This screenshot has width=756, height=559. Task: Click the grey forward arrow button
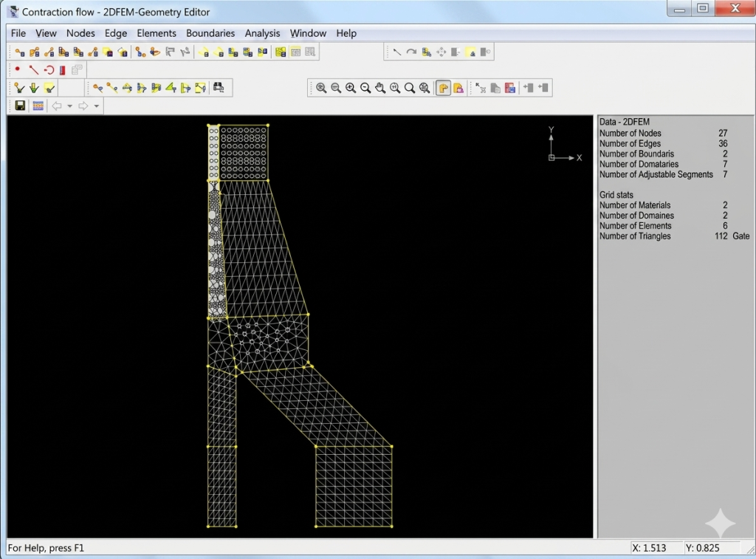tap(83, 106)
